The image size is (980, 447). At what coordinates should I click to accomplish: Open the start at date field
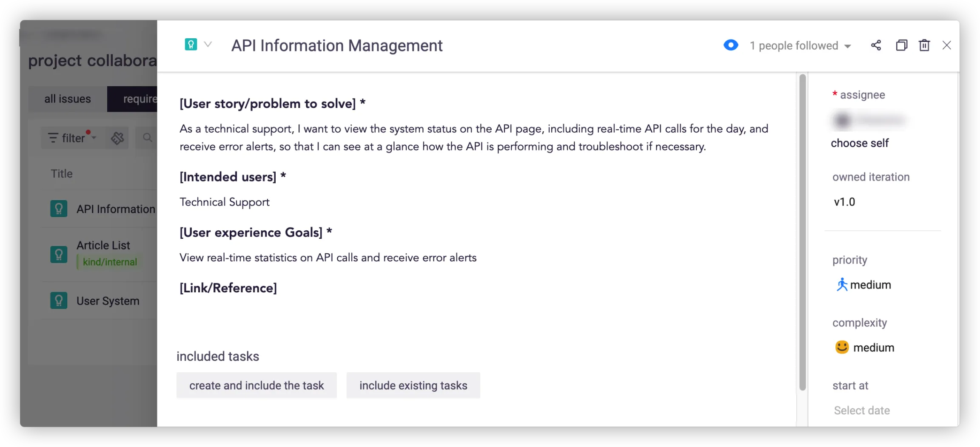[862, 410]
